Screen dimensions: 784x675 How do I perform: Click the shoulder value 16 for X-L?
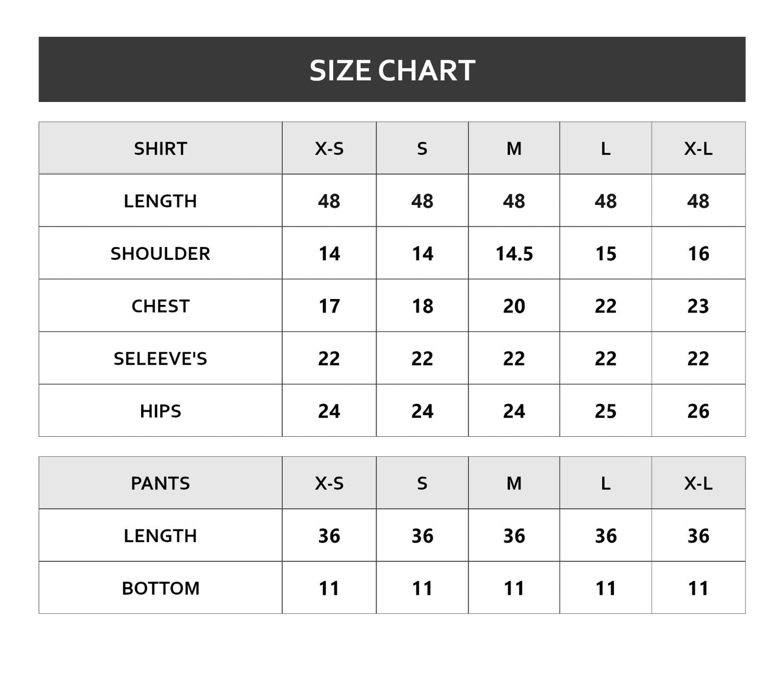coord(698,253)
